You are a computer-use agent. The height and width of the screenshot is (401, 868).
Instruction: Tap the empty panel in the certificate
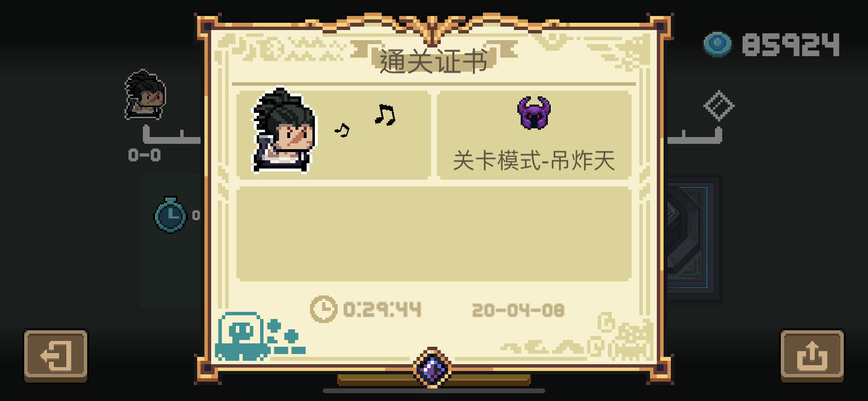tap(434, 234)
